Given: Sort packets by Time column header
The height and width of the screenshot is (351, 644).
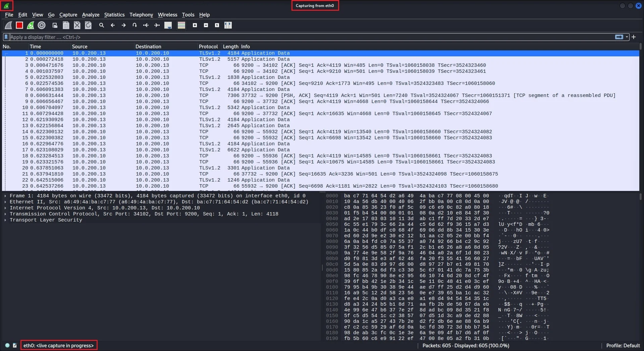Looking at the screenshot, I should click(50, 47).
